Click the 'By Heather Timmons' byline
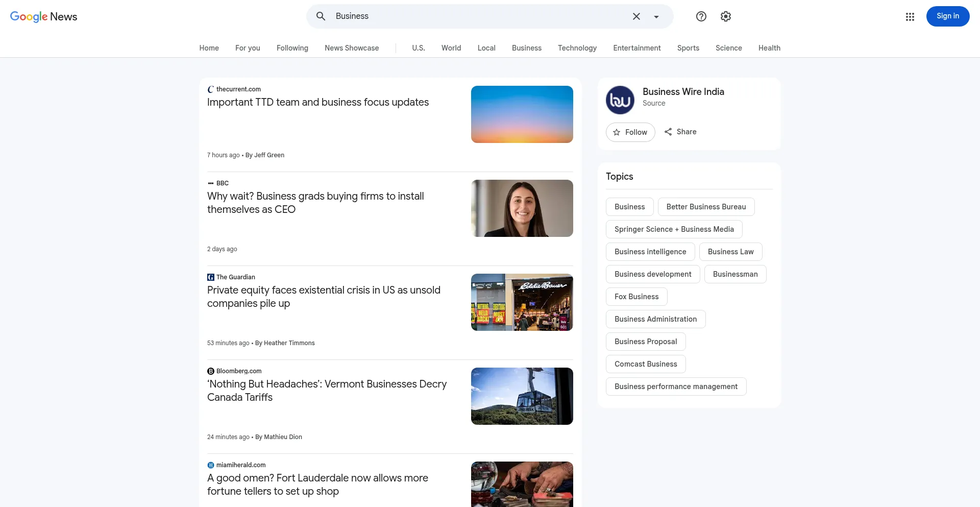This screenshot has width=980, height=507. pos(285,343)
